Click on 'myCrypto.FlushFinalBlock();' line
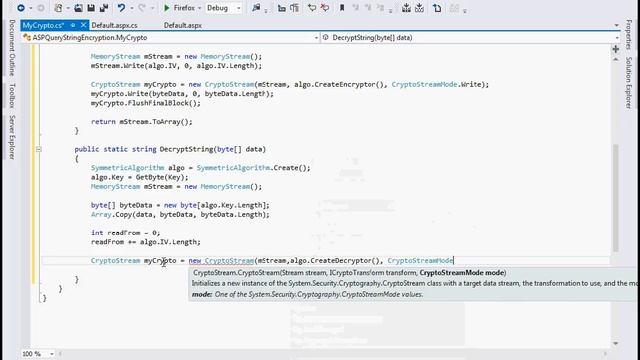The image size is (640, 360). click(x=146, y=103)
